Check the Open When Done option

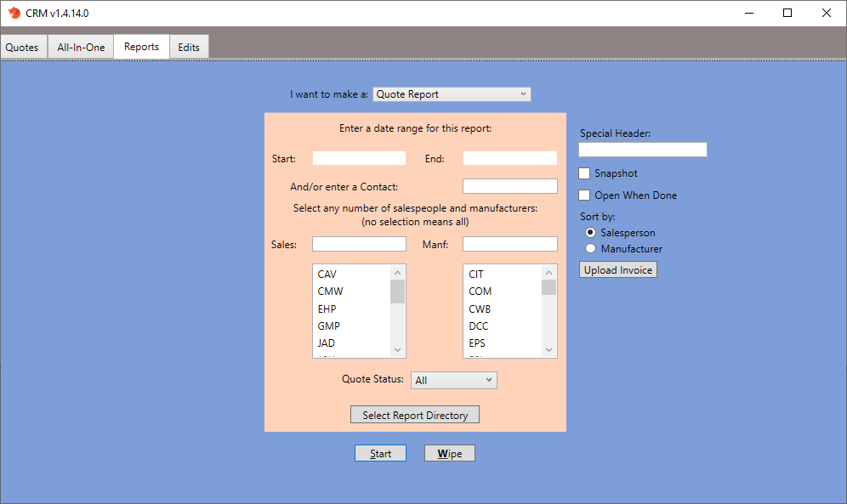pos(584,195)
